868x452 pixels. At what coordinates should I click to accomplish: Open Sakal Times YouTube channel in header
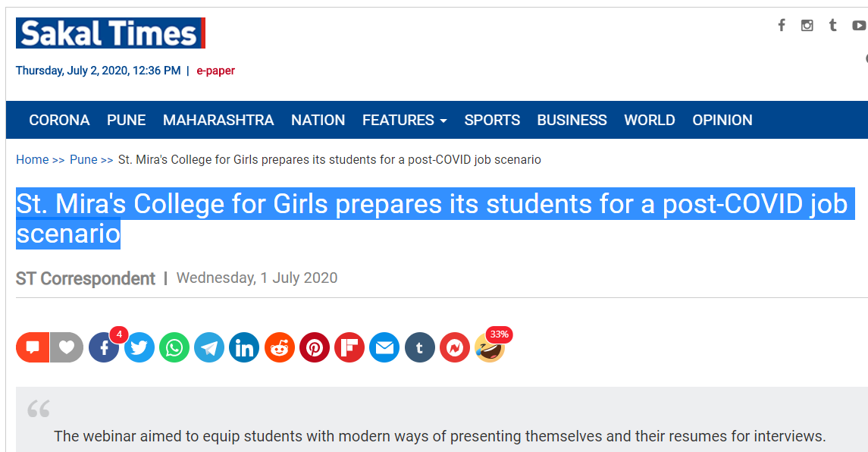[859, 25]
